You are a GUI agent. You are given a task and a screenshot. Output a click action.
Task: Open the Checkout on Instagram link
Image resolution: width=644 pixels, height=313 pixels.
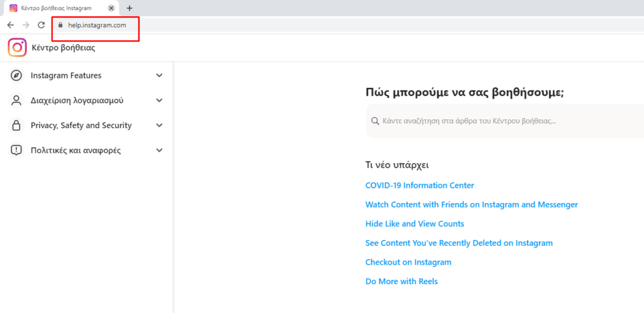[x=408, y=262]
